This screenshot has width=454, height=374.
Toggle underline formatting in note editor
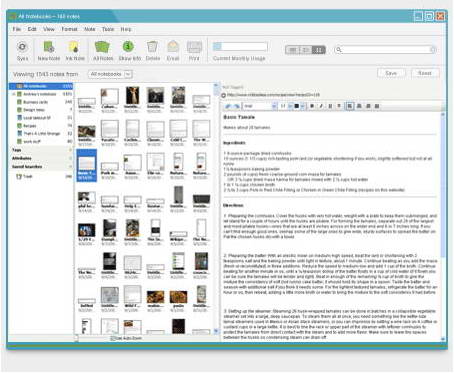330,106
